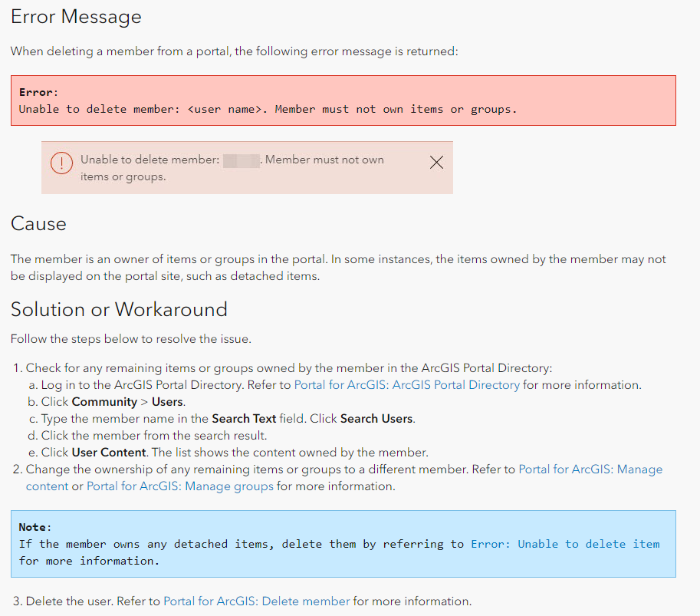Click the 'Check for any remaining items' step 1 line
Viewport: 700px width, 616px height.
[289, 368]
